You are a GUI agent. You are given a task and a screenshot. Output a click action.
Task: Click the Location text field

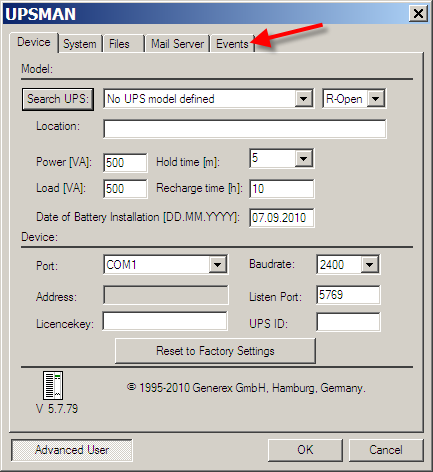coord(245,129)
